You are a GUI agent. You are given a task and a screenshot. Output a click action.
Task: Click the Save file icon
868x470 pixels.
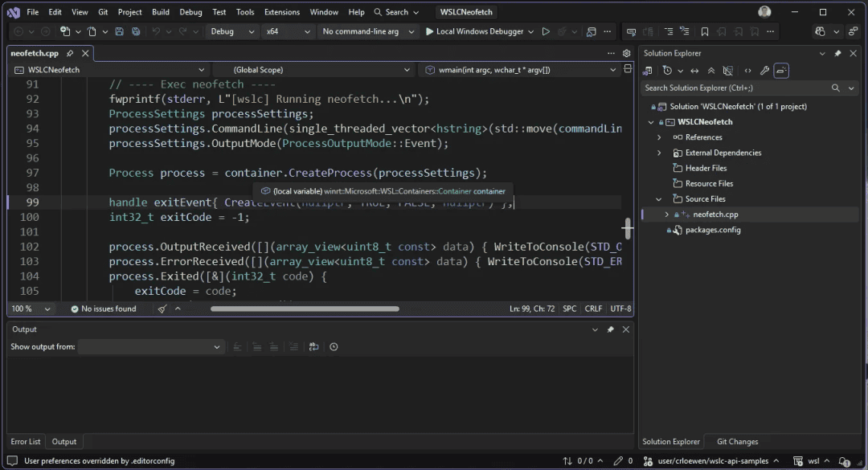pos(119,31)
